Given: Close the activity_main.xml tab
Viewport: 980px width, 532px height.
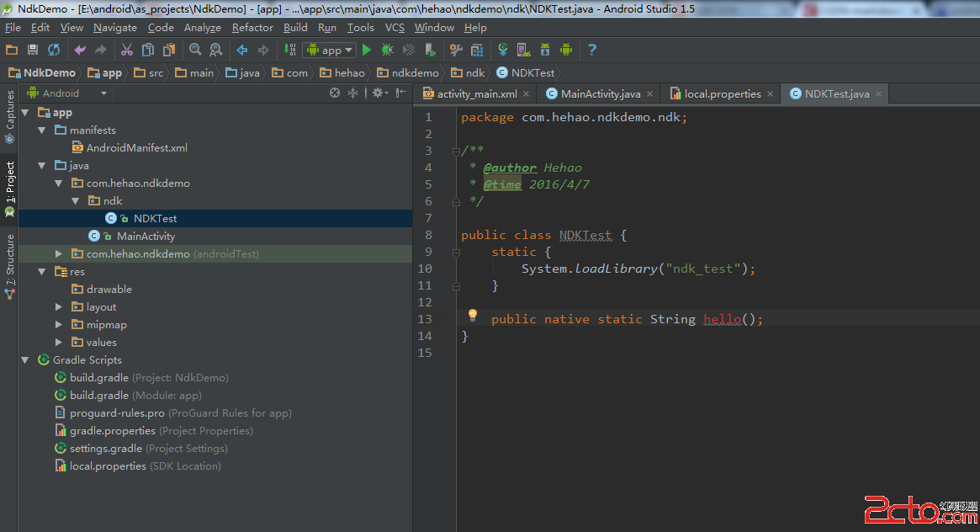Looking at the screenshot, I should (526, 94).
